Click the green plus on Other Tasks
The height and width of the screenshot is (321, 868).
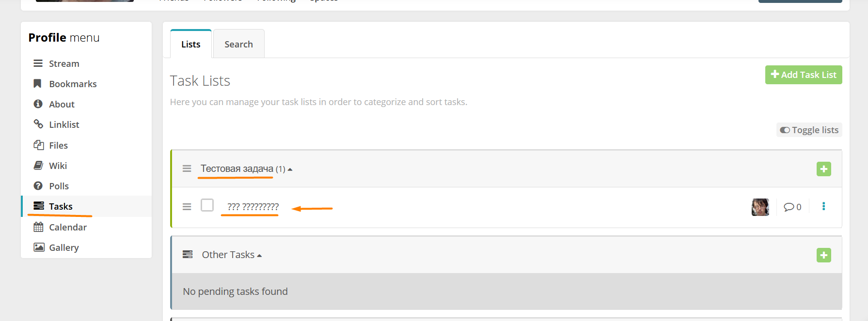[823, 255]
